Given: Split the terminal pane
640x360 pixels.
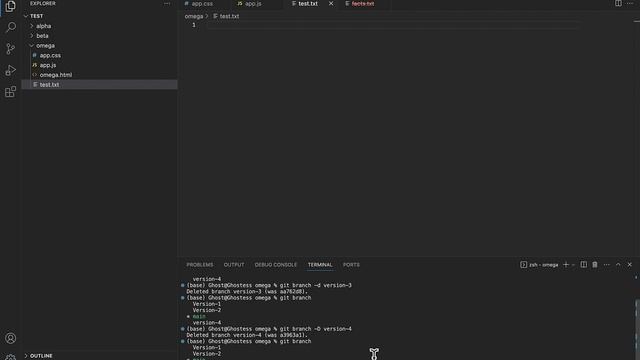Looking at the screenshot, I should click(584, 265).
